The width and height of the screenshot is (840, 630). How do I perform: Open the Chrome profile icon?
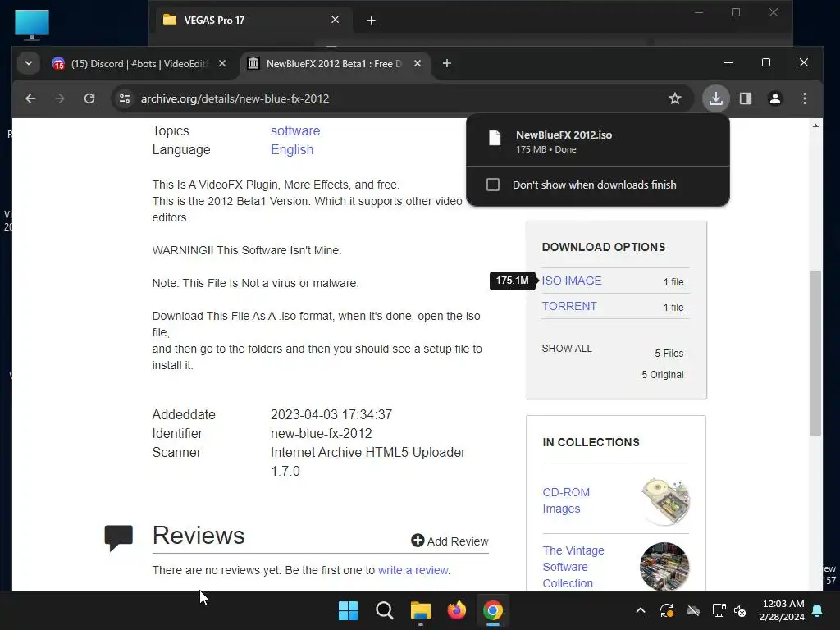774,98
